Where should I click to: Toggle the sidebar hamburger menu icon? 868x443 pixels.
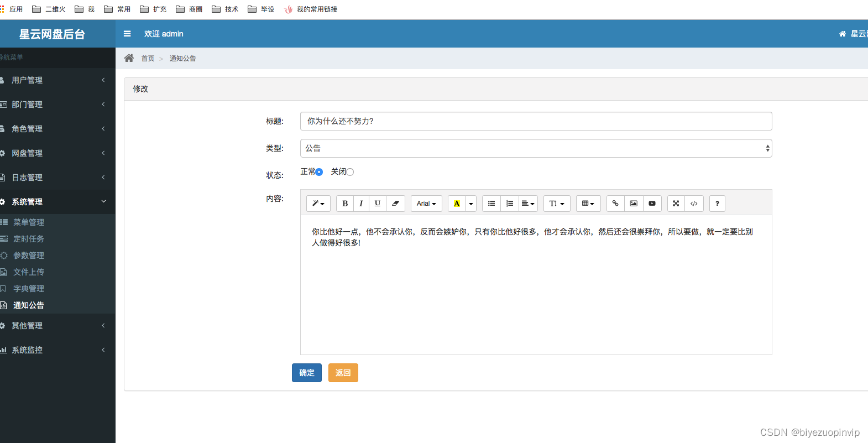click(x=127, y=34)
